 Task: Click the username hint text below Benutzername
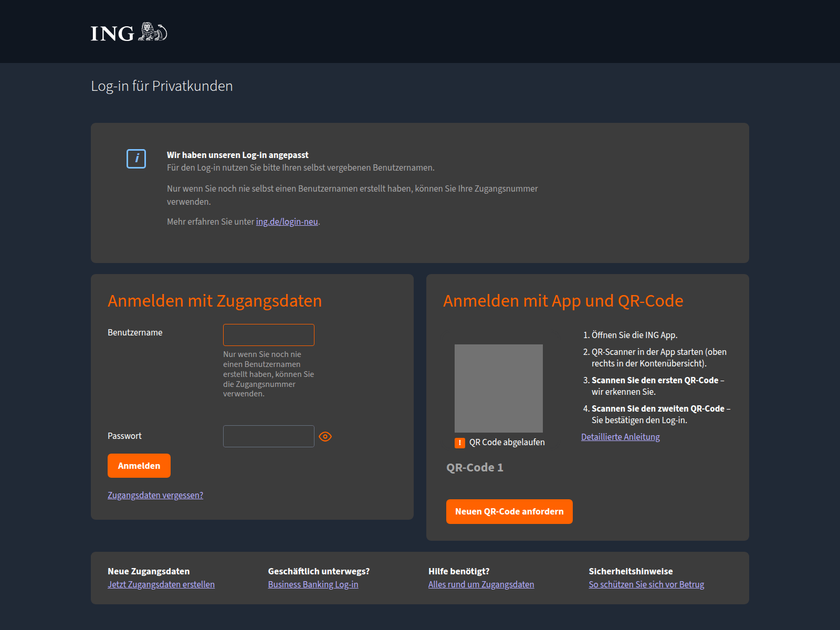[x=269, y=374]
